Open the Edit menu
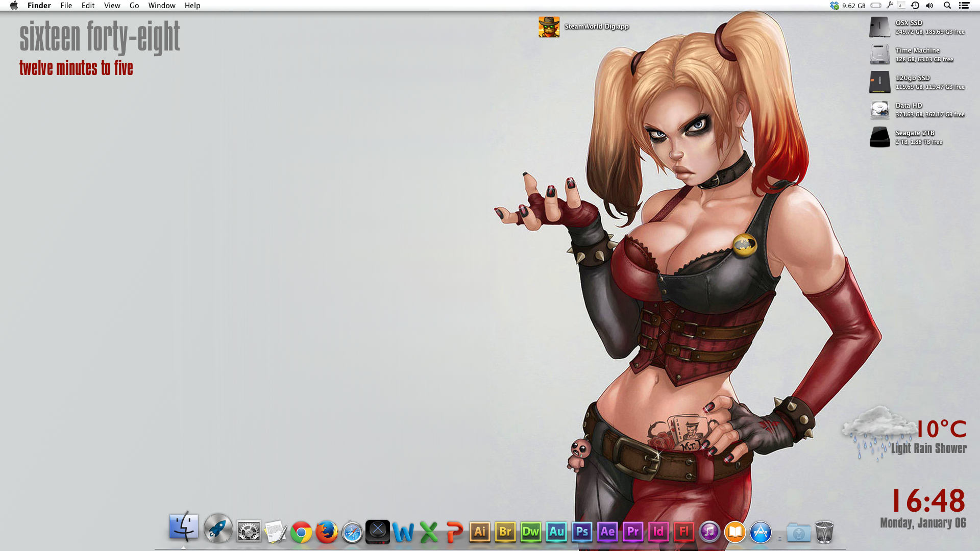The height and width of the screenshot is (551, 980). coord(88,6)
